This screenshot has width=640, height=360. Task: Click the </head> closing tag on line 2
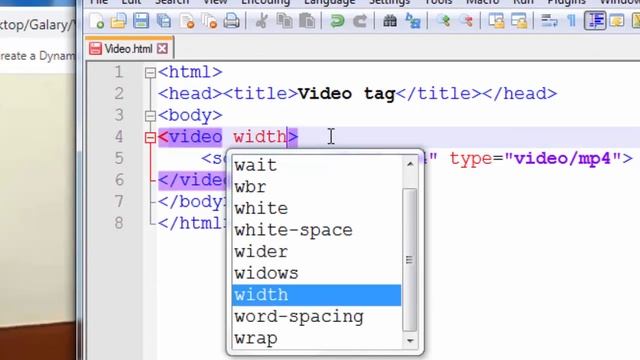(x=519, y=94)
